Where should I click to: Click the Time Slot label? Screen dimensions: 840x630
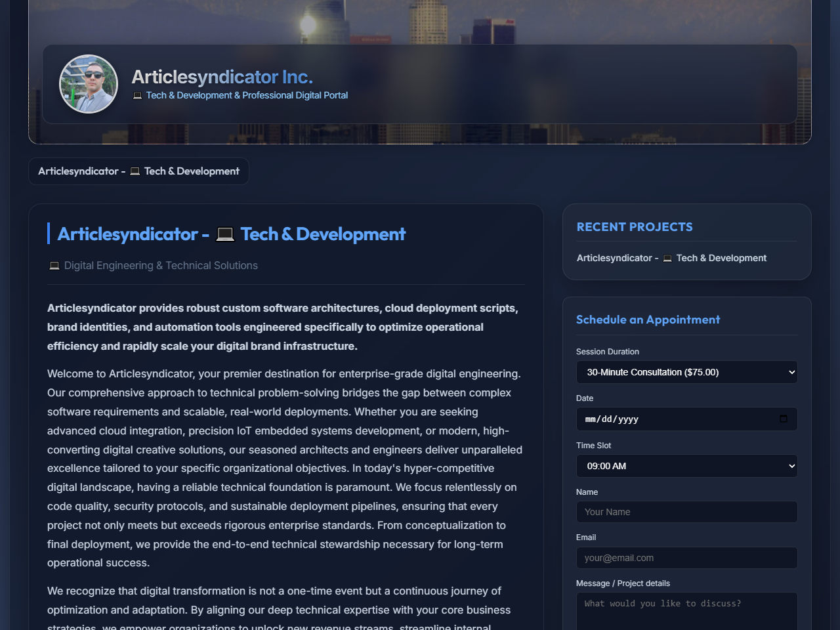coord(593,446)
